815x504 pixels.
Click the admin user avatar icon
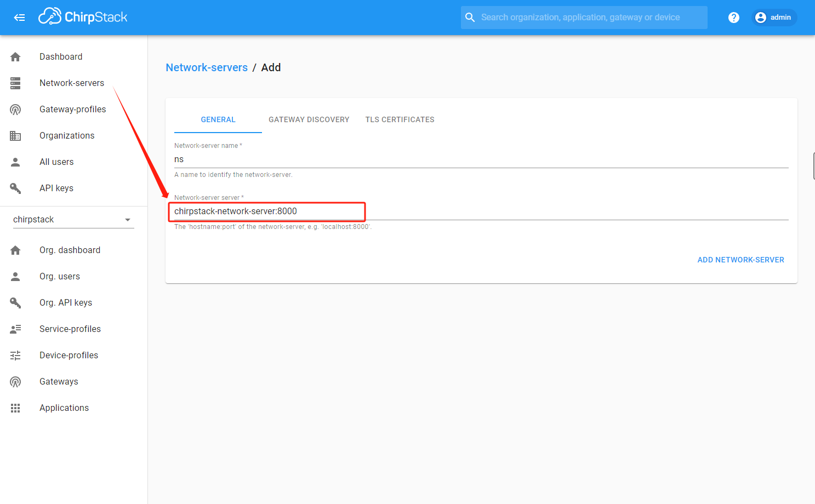pyautogui.click(x=761, y=18)
